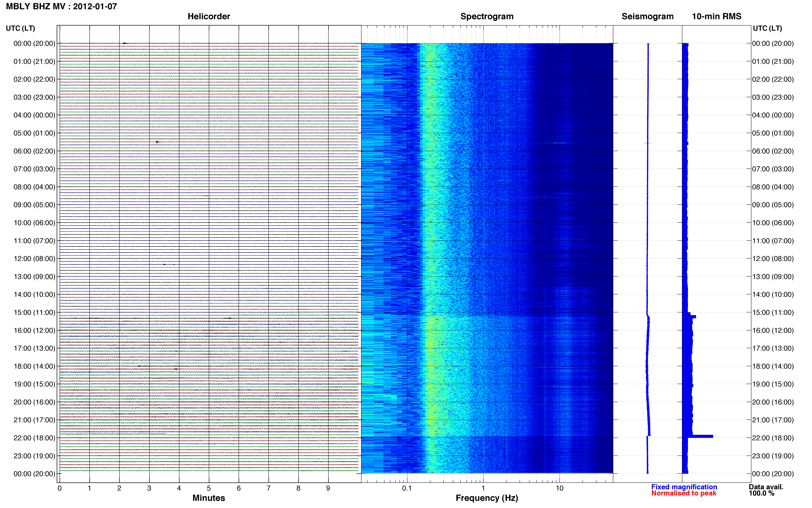This screenshot has height=508, width=812.
Task: Click the 12:00 (08:00) label beside 10-min RMS
Action: click(773, 259)
